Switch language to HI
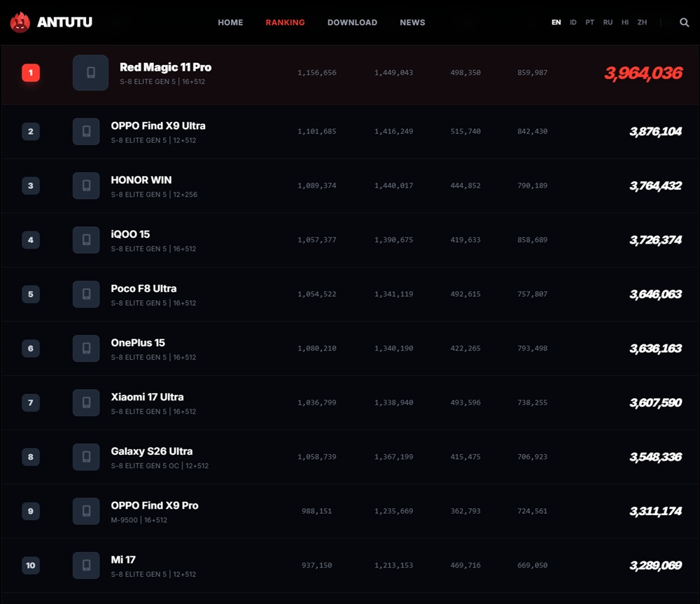Viewport: 700px width, 604px height. (625, 22)
